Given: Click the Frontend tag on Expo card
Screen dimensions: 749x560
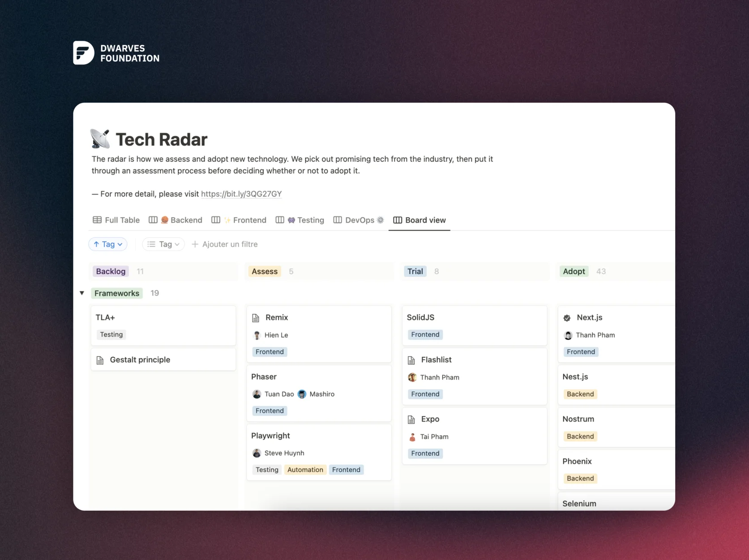Looking at the screenshot, I should 425,453.
